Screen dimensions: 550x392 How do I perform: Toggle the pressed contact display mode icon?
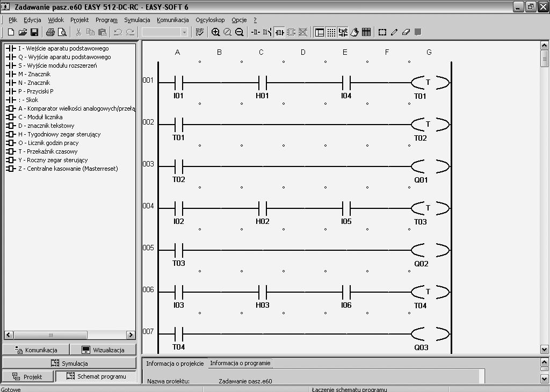click(279, 32)
